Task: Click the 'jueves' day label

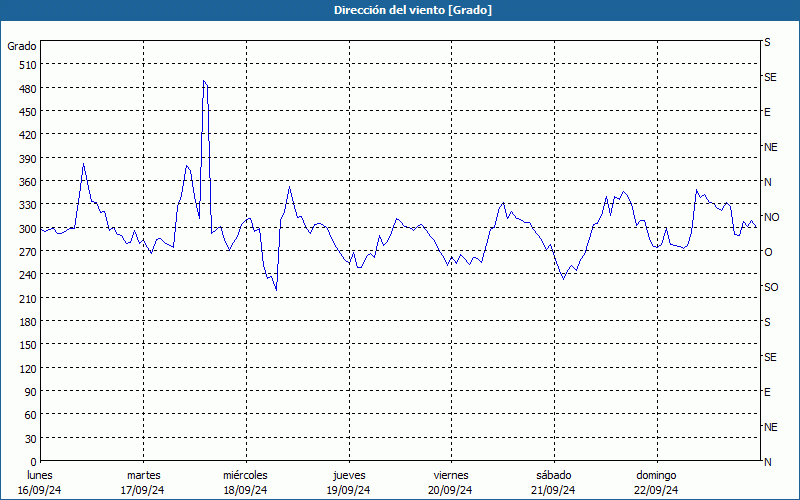Action: coord(349,476)
